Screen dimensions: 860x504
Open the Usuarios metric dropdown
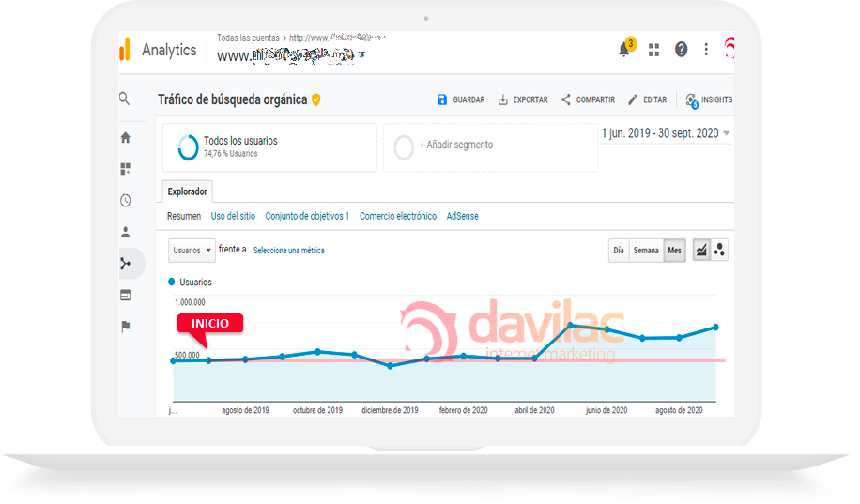pos(192,250)
